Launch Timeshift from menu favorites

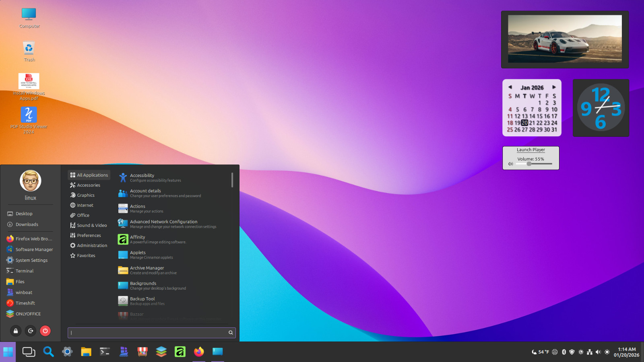coord(30,303)
